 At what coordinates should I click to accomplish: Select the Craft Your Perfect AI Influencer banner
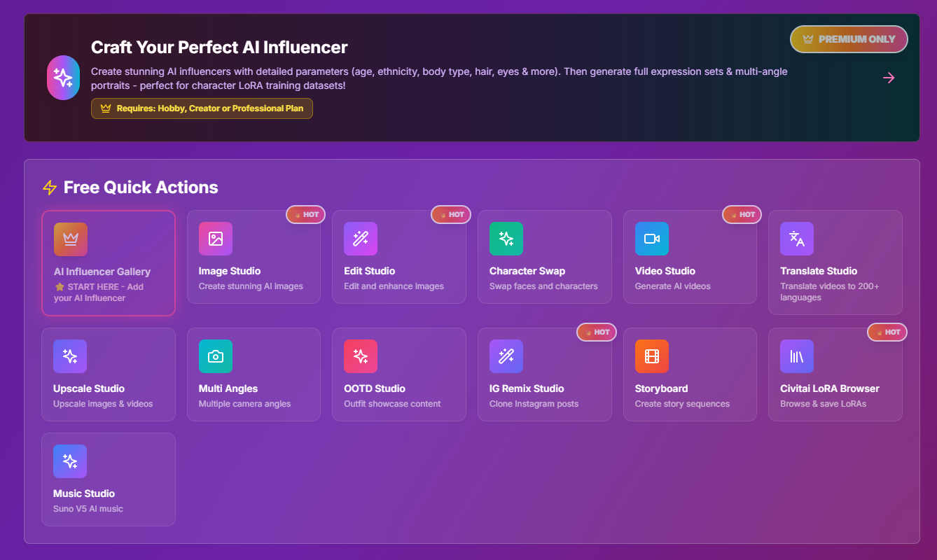[x=468, y=78]
